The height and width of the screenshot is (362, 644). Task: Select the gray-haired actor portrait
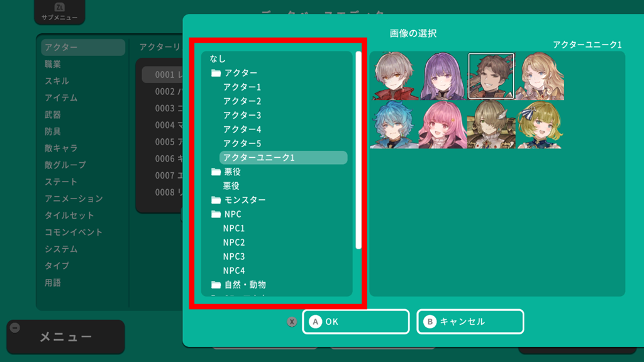point(395,76)
